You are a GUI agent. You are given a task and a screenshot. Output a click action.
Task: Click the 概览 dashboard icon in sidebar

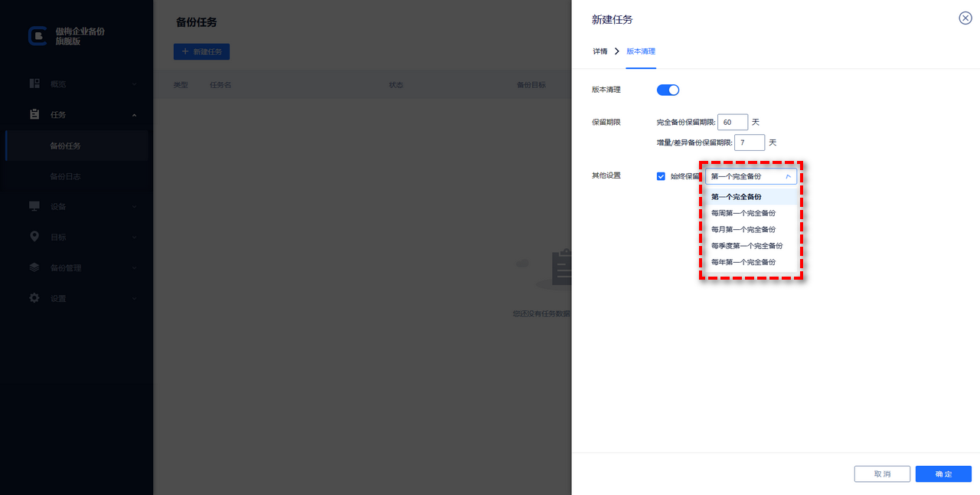click(x=34, y=84)
